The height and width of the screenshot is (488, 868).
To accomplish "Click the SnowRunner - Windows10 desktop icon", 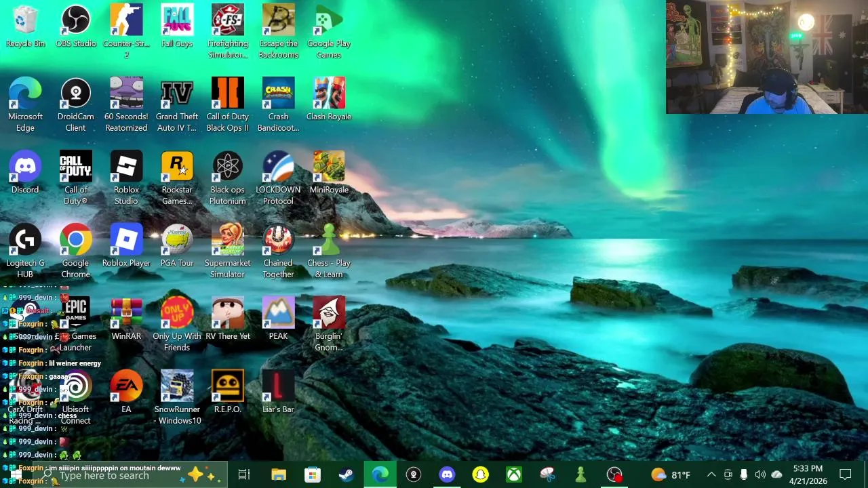I will [177, 398].
